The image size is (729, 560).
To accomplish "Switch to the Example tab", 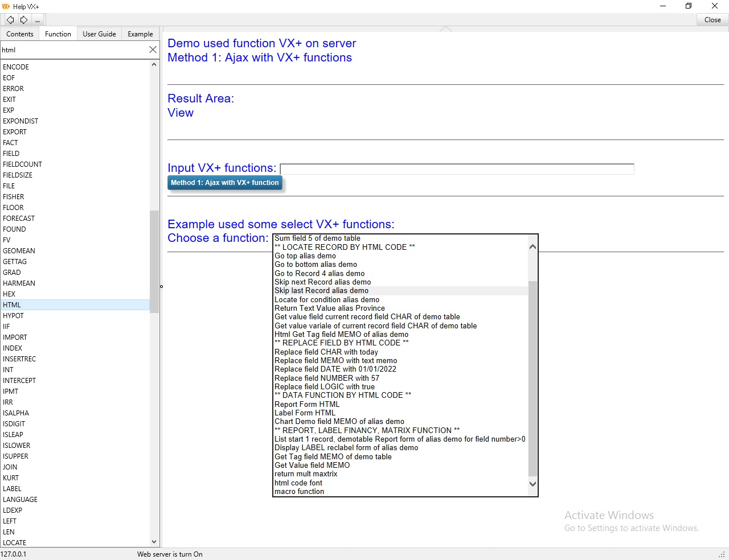I will [140, 34].
